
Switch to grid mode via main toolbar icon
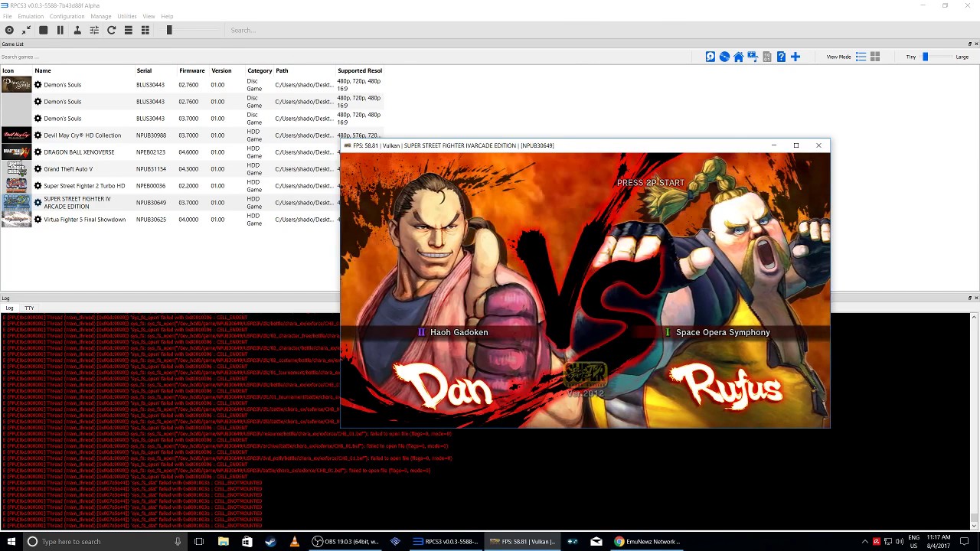[145, 30]
